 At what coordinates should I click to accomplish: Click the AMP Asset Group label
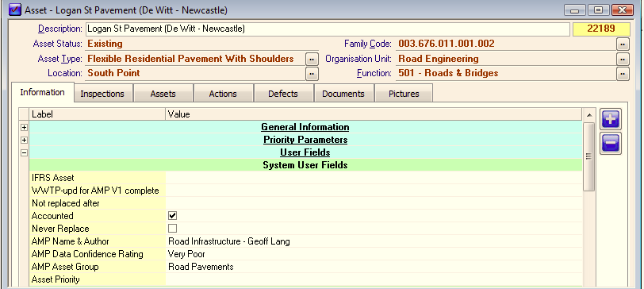(65, 267)
